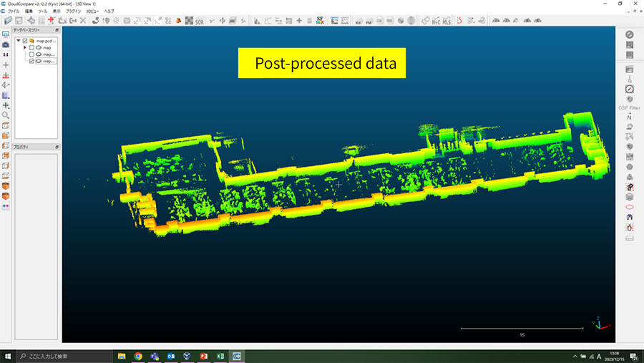The height and width of the screenshot is (363, 644).
Task: Open the point list picking tool
Action: [41, 21]
